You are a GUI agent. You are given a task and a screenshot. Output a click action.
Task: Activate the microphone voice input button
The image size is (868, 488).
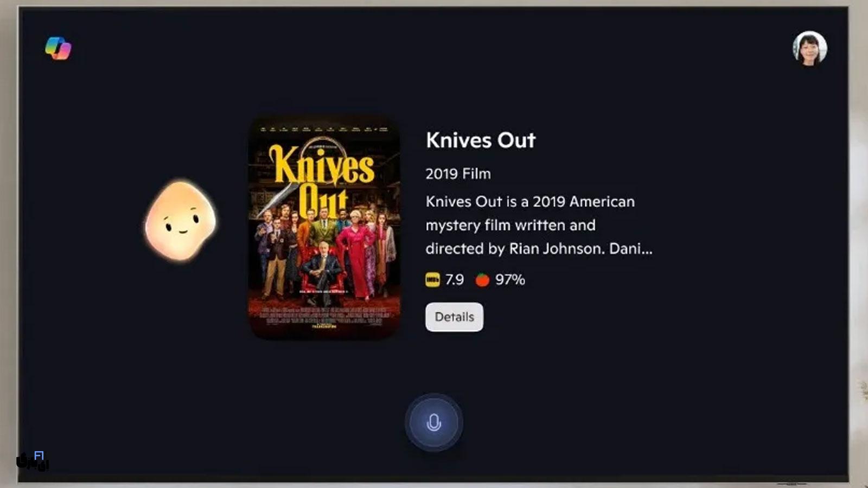pyautogui.click(x=433, y=422)
